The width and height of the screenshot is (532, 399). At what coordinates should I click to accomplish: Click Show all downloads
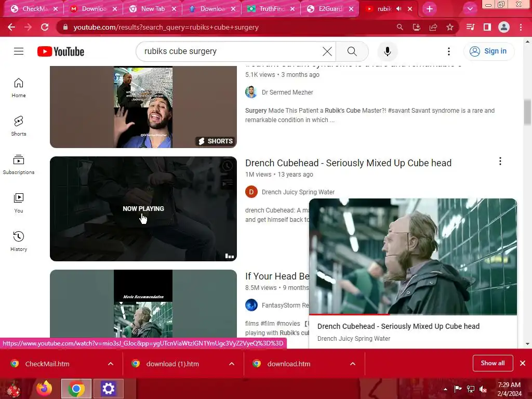click(x=493, y=363)
